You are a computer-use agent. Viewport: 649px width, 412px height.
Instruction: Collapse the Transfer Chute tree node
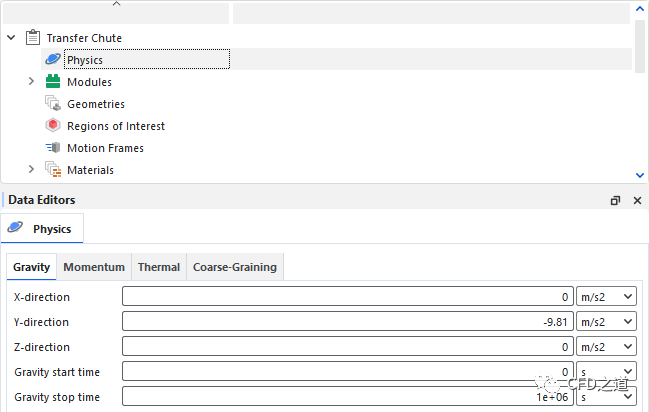11,38
